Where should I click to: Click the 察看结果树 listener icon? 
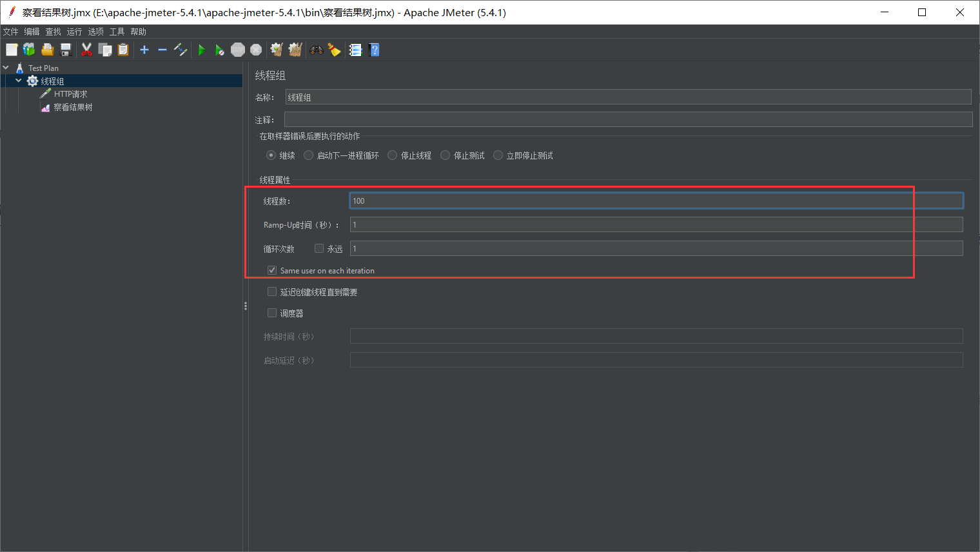[45, 107]
